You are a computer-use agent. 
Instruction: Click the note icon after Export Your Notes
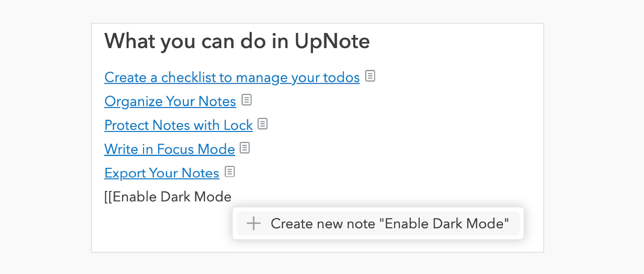[x=230, y=172]
